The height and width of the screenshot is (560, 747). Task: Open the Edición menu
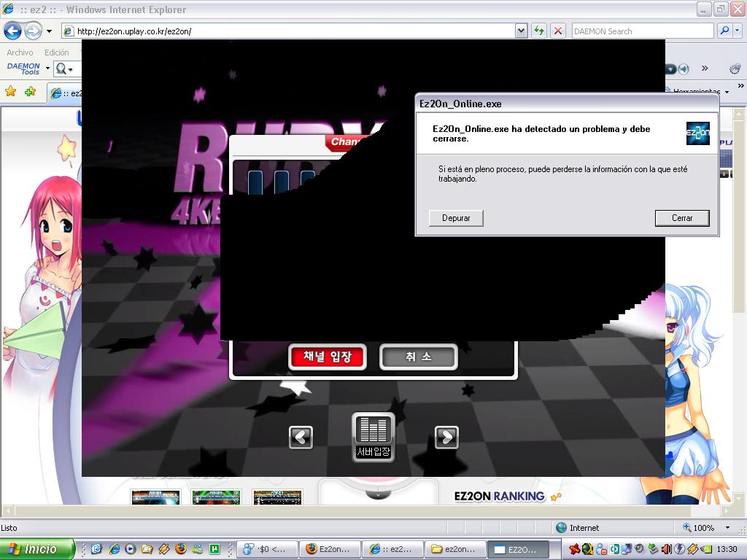coord(57,52)
